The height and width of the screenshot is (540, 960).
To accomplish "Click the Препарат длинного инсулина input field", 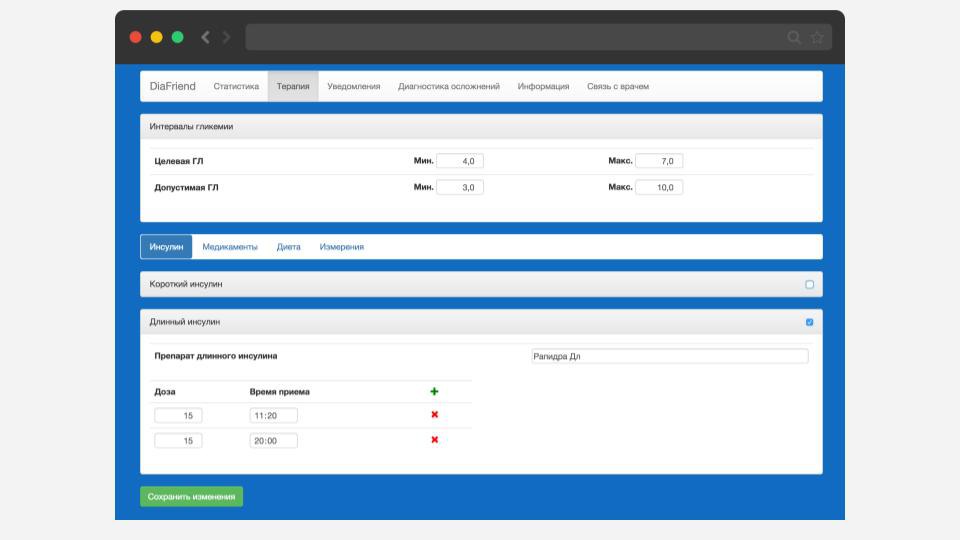I will (669, 356).
